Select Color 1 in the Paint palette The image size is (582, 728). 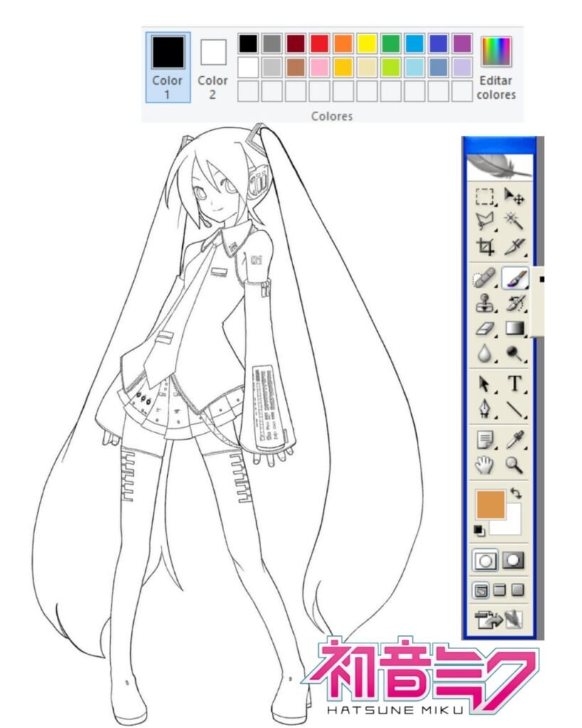[x=168, y=68]
